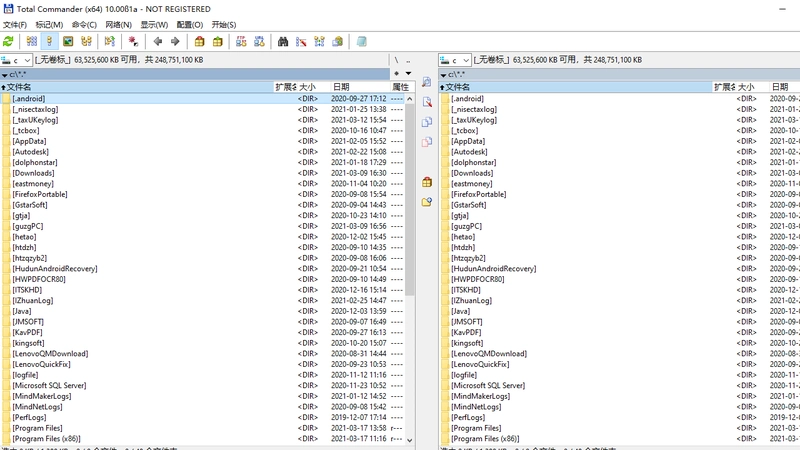Open the right panel drive c dropdown

tap(455, 60)
